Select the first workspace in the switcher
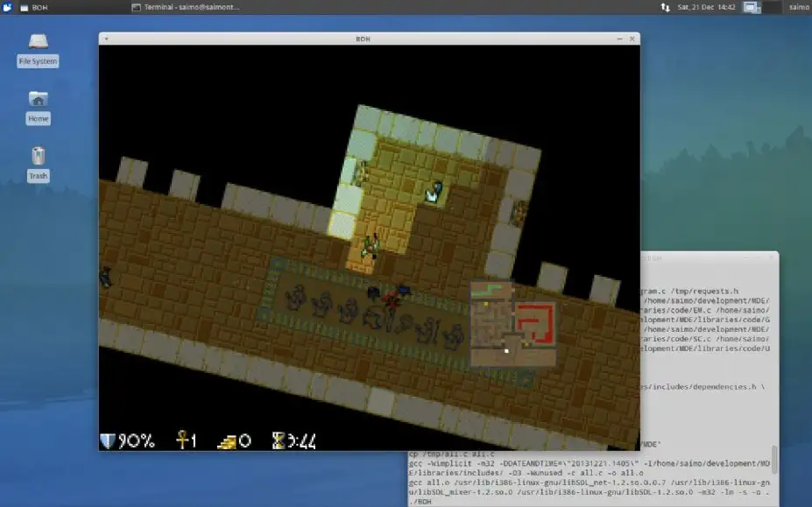The height and width of the screenshot is (507, 812). click(752, 7)
